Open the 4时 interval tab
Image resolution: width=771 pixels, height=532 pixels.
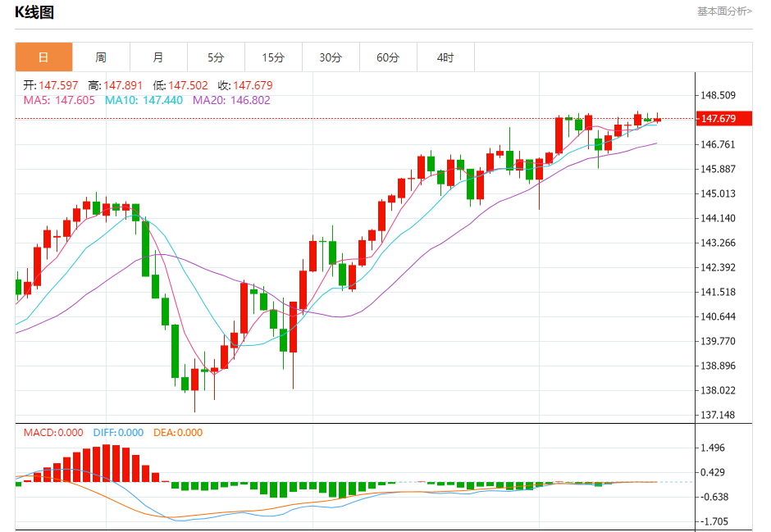445,57
